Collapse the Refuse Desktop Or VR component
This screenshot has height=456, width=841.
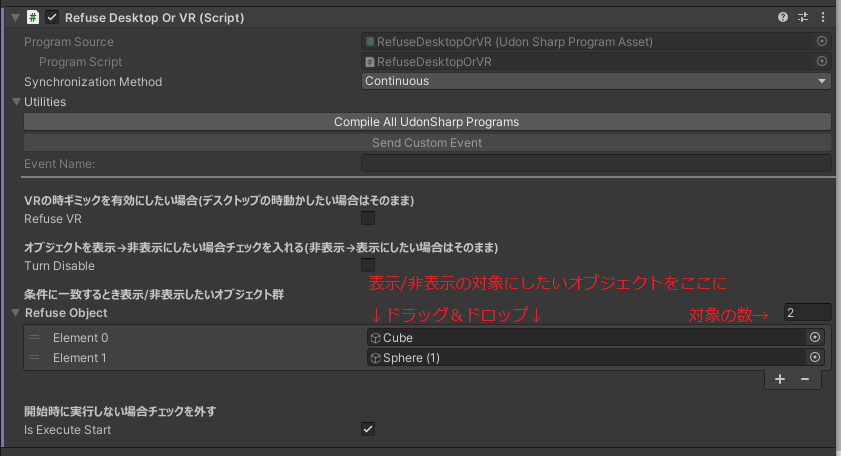tap(16, 17)
